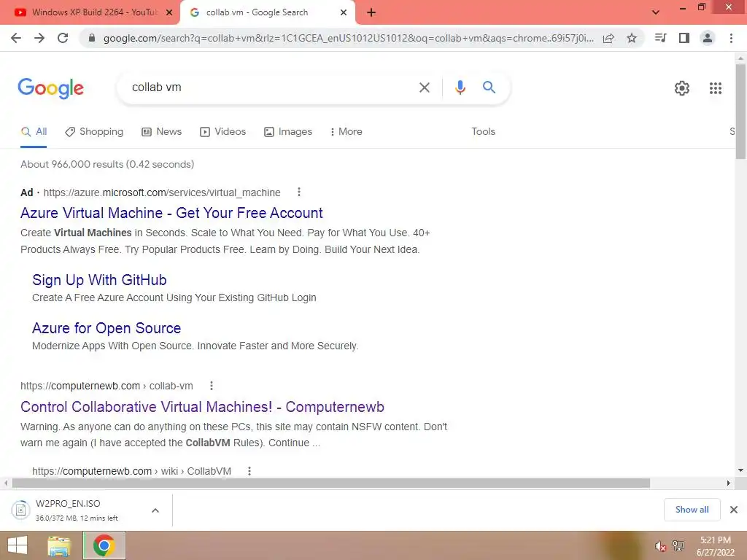The image size is (747, 560).
Task: Switch to Videos results
Action: (x=223, y=132)
